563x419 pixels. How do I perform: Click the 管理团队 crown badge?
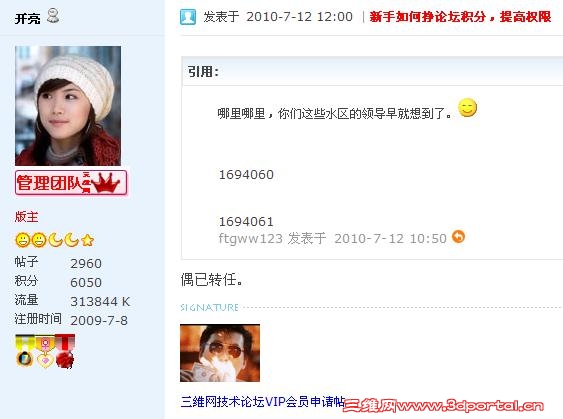(x=71, y=183)
